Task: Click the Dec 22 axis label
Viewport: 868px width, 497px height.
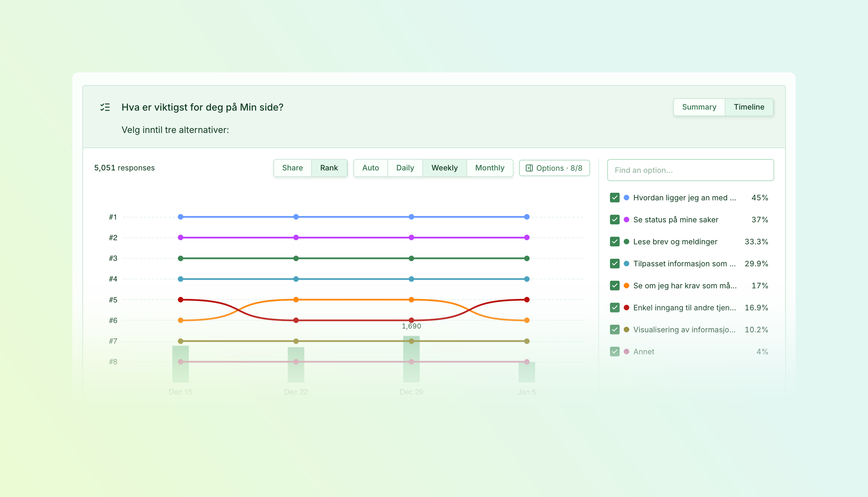Action: 296,392
